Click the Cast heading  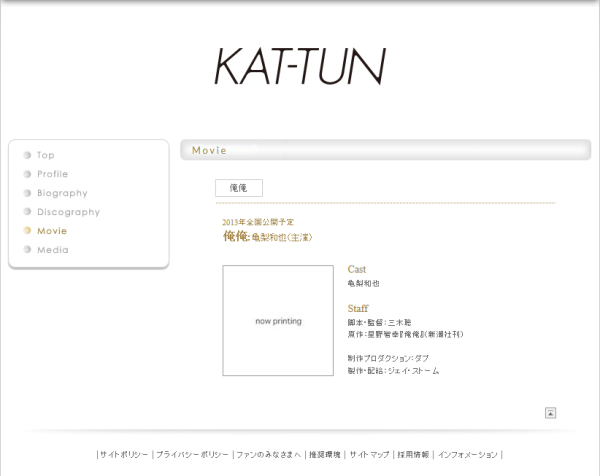(357, 269)
